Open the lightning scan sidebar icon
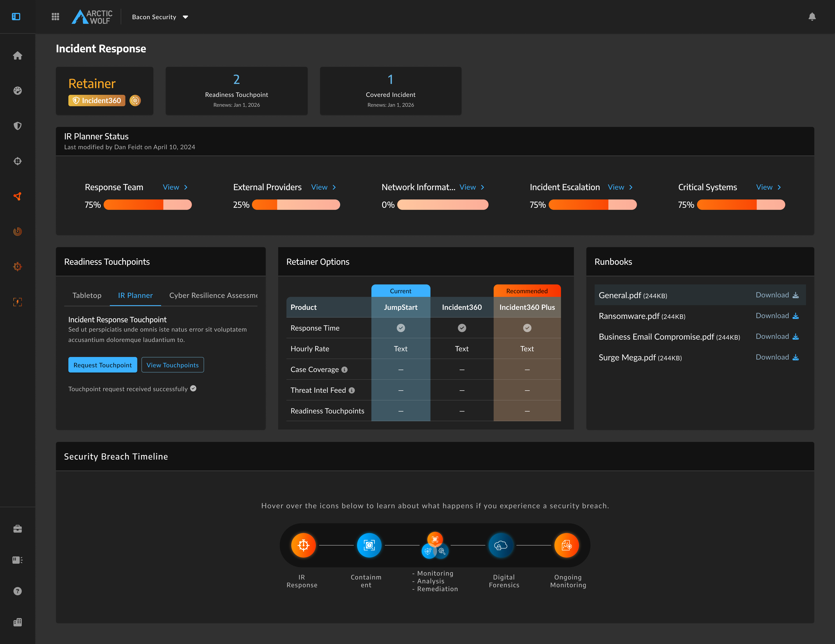 pyautogui.click(x=18, y=302)
